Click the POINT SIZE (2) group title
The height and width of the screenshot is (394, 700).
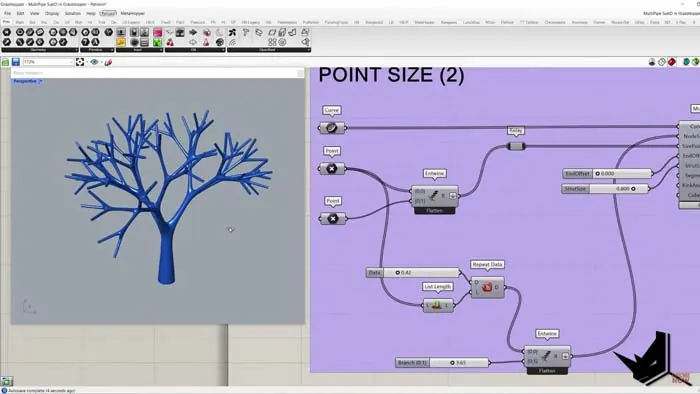coord(392,75)
